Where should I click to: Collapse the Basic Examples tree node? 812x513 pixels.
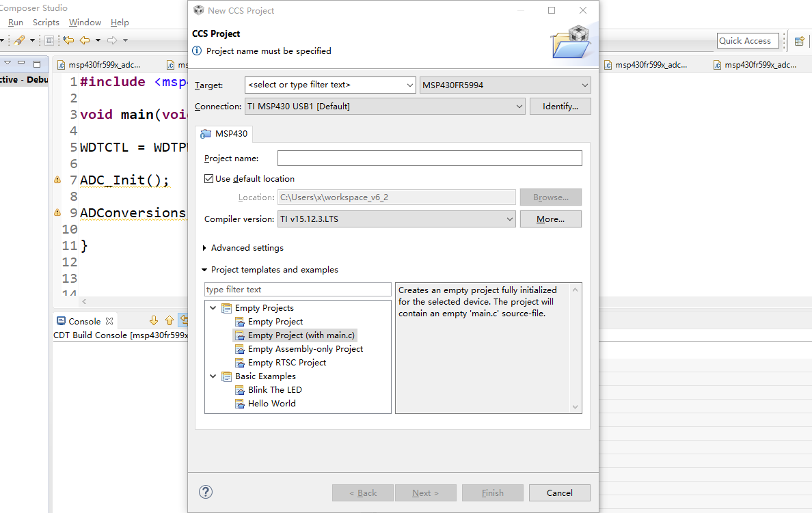pos(213,376)
